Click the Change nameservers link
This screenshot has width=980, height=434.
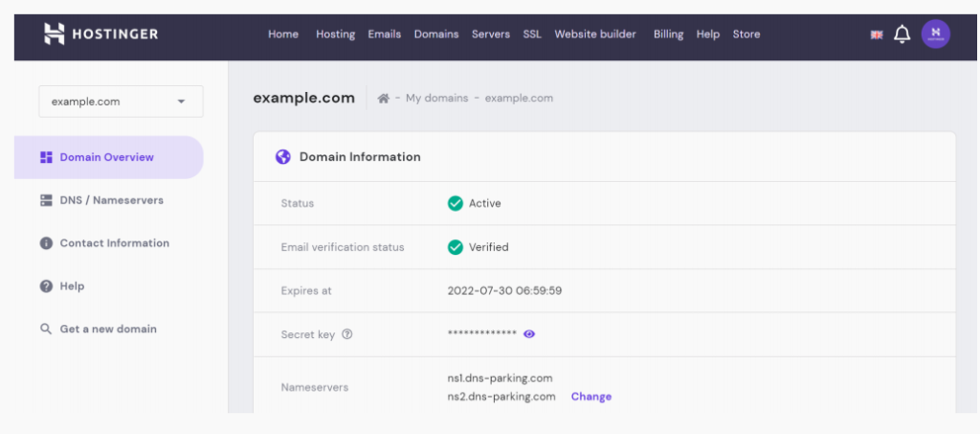590,397
